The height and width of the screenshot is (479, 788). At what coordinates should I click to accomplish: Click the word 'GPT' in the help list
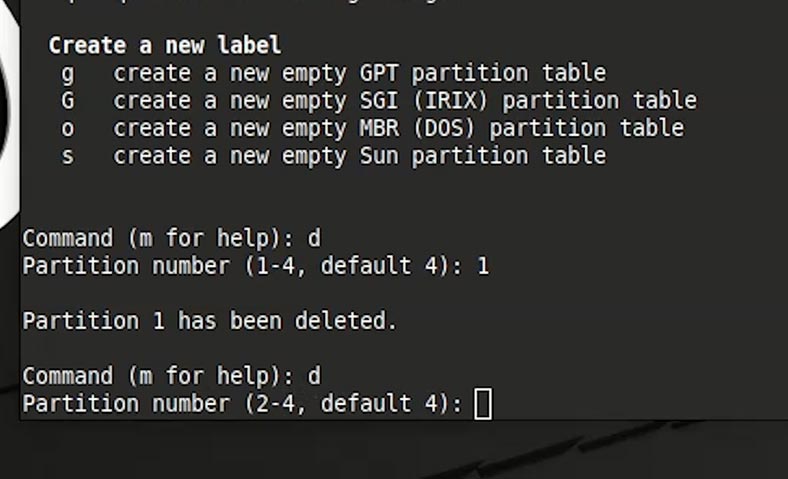click(379, 73)
